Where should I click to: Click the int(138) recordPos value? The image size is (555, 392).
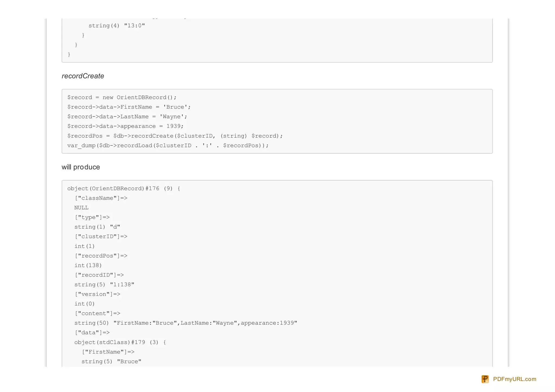coord(88,265)
